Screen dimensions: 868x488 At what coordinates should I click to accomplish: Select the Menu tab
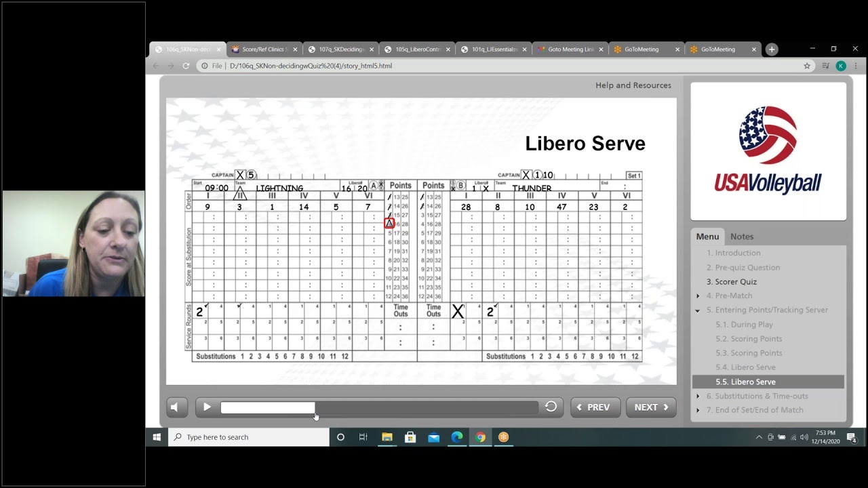pos(707,237)
